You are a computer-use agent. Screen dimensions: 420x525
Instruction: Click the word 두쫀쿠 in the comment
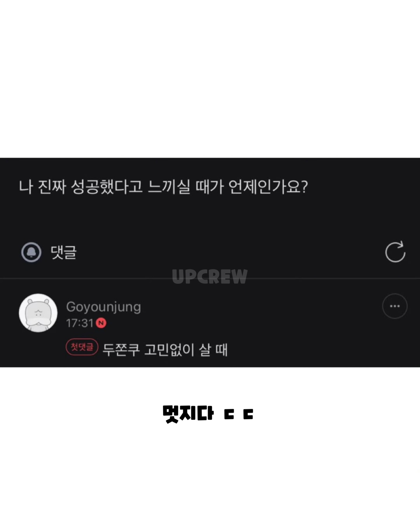(x=121, y=350)
